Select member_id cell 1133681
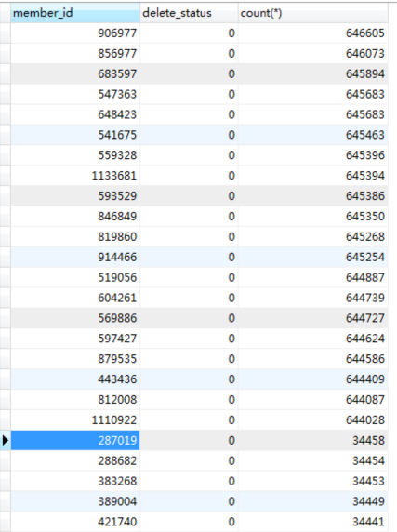This screenshot has width=397, height=532. click(75, 176)
